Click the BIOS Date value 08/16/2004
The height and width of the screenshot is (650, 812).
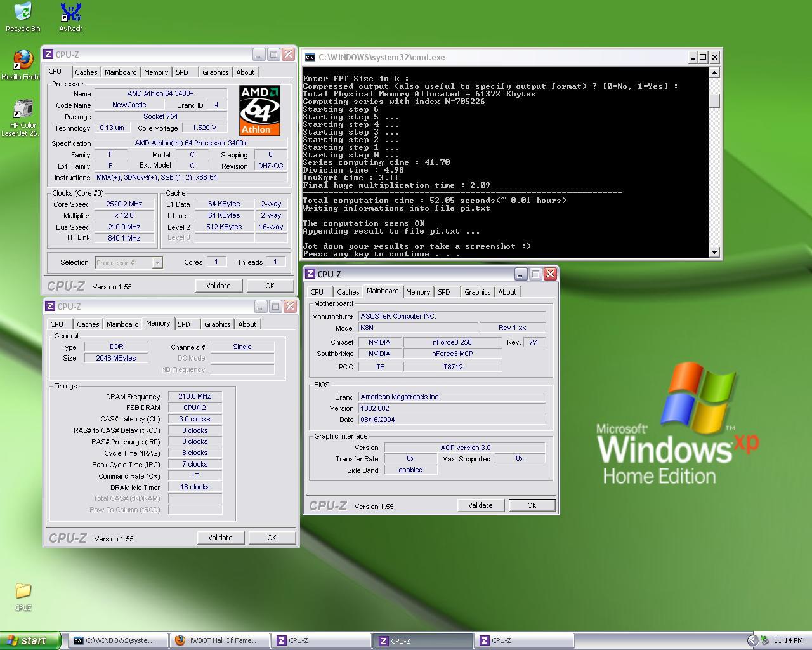(452, 420)
